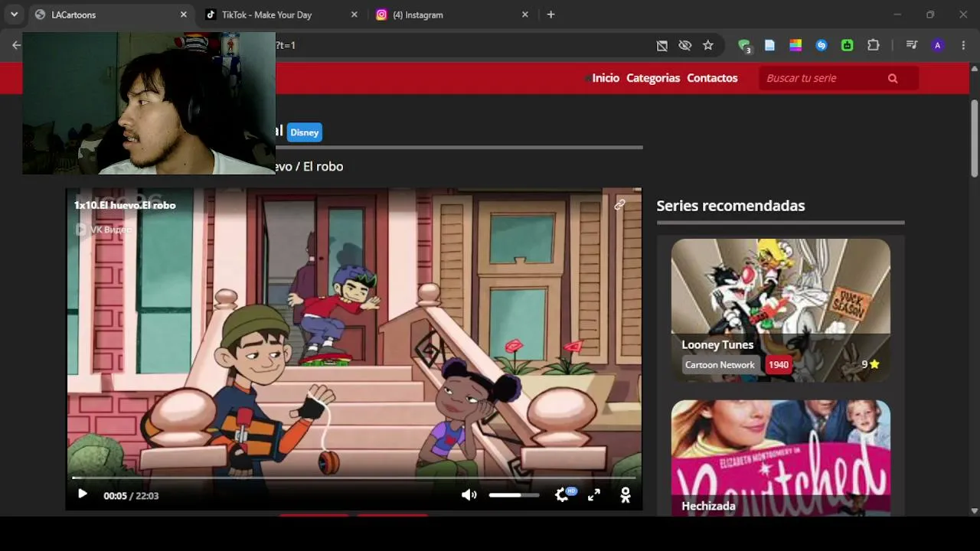Screen dimensions: 980x551
Task: Adjust the video volume slider
Action: point(514,495)
